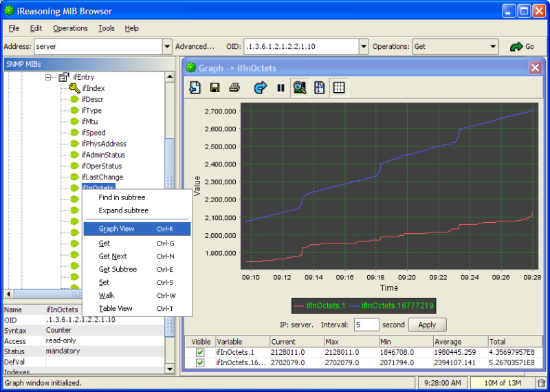Save the graph with floppy disk icon
The width and height of the screenshot is (550, 392).
pos(214,87)
